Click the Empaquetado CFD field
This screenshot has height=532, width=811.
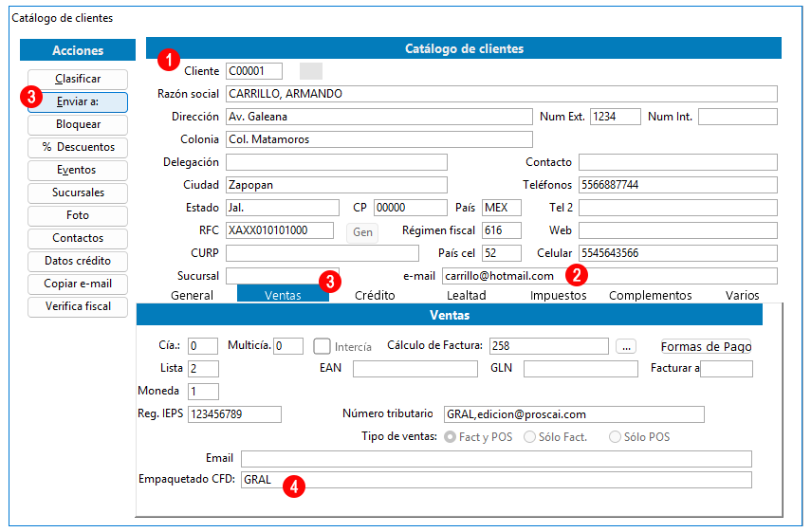coord(496,480)
